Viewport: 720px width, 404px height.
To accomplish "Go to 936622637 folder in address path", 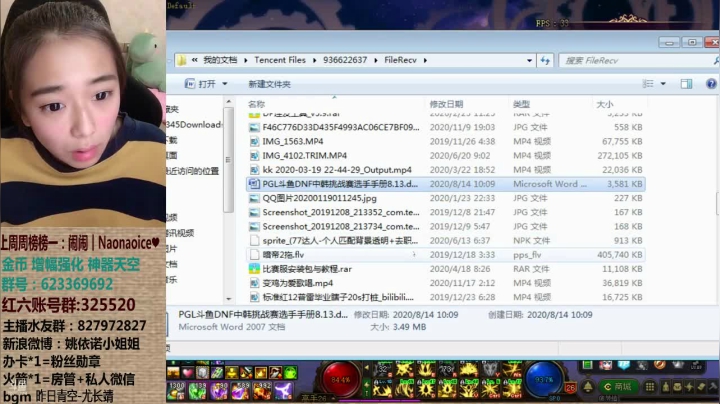I will pos(345,60).
